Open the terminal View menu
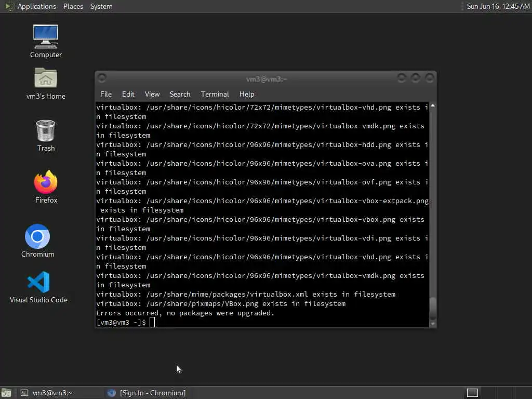532x399 pixels. tap(152, 95)
